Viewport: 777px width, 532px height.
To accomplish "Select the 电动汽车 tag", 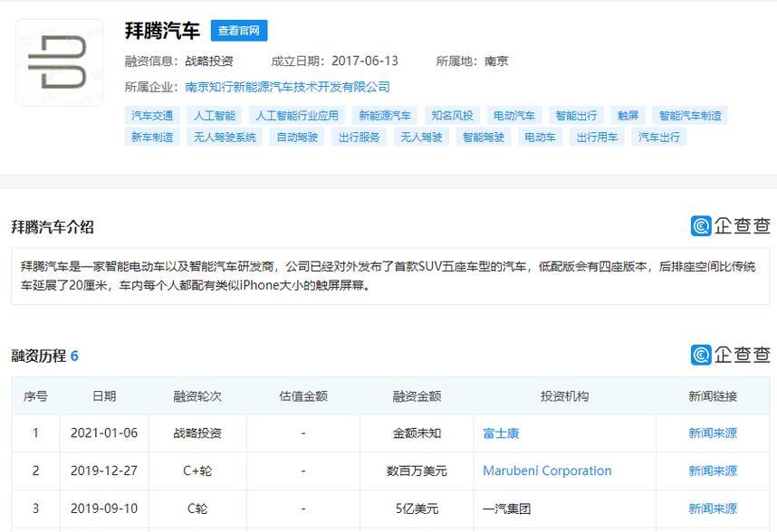I will coord(513,115).
